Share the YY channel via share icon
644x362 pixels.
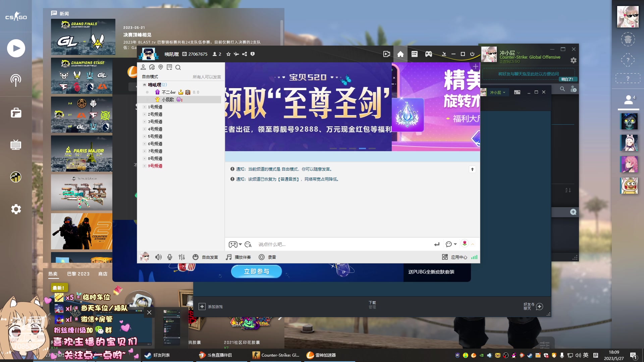tap(245, 54)
